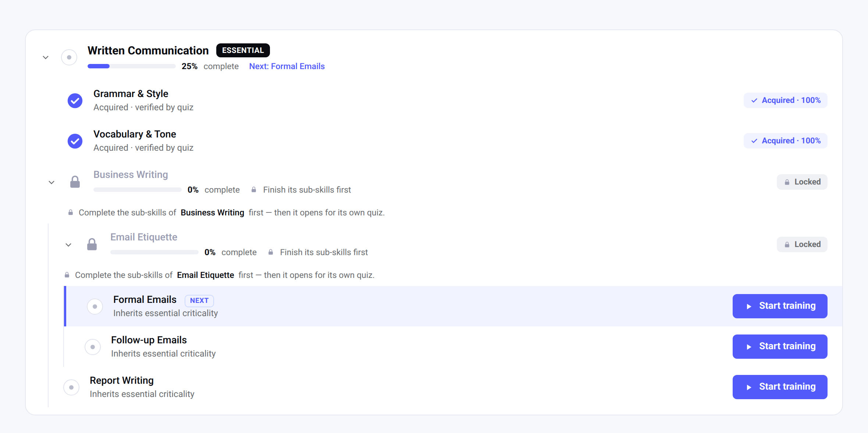Viewport: 868px width, 433px height.
Task: Collapse the Written Communication section chevron
Action: pos(46,57)
